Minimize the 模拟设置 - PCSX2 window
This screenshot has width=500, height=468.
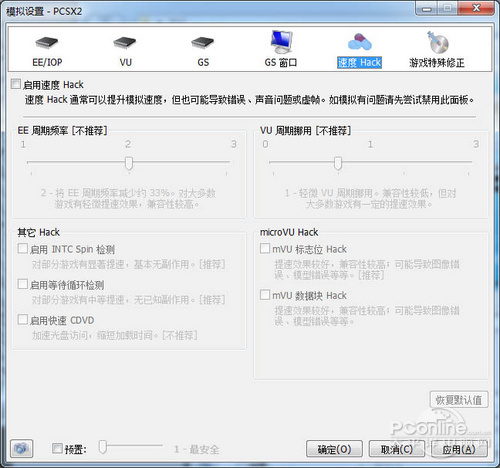tap(426, 8)
